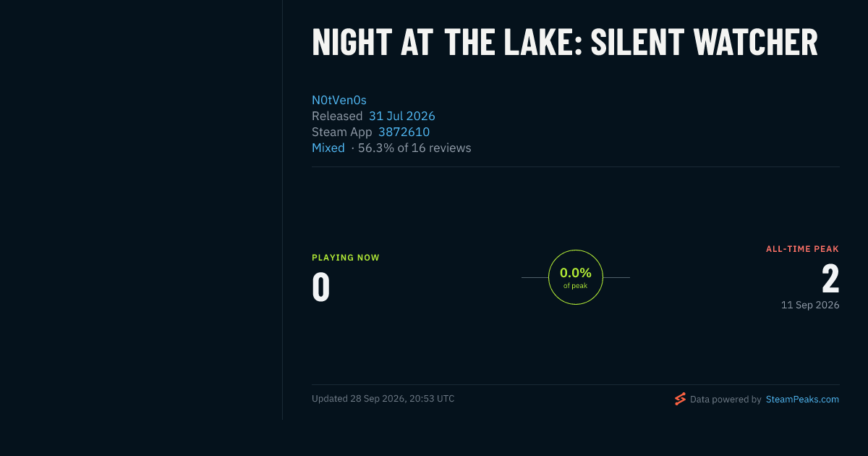Click the peak date 11 Sep 2026
The height and width of the screenshot is (456, 868).
click(810, 305)
